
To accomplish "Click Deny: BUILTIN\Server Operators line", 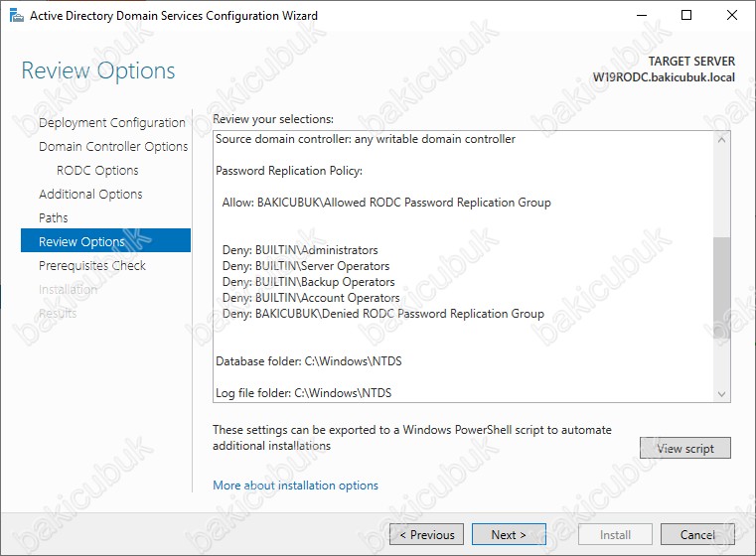I will tap(306, 266).
